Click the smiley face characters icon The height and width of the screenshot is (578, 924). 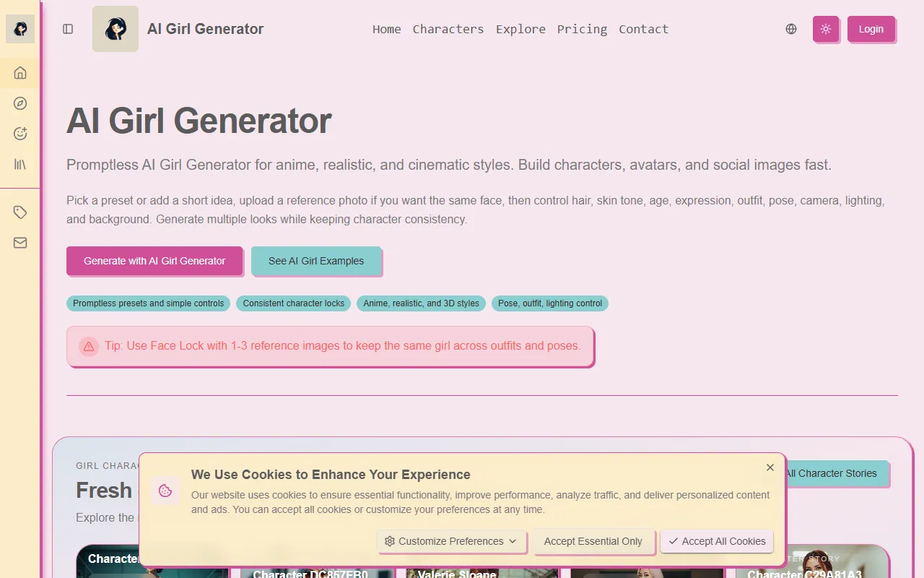(x=20, y=134)
